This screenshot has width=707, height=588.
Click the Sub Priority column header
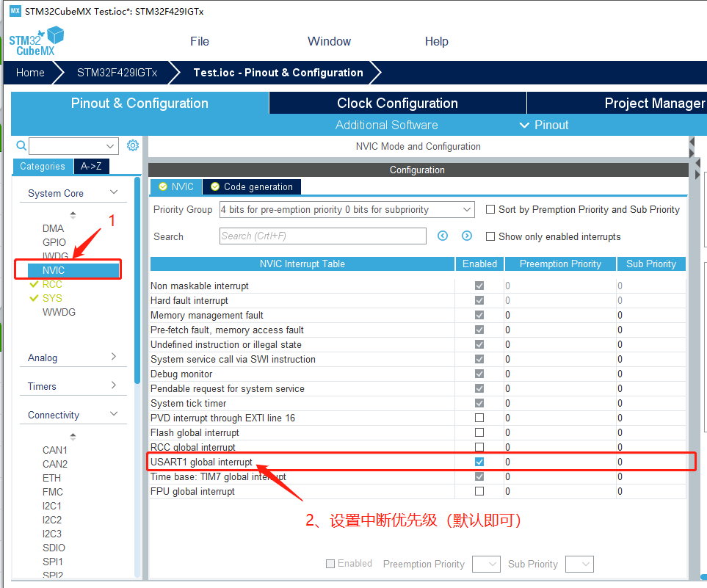651,264
